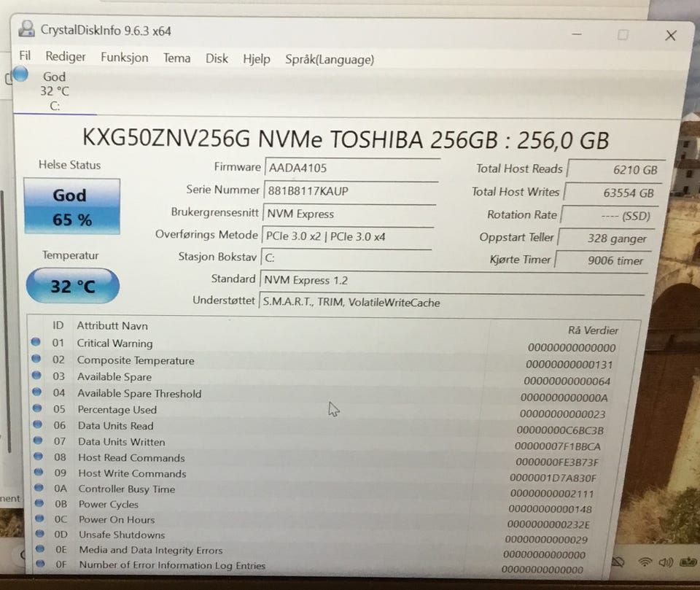700x590 pixels.
Task: Click the 32 °C temperature button
Action: tap(73, 286)
